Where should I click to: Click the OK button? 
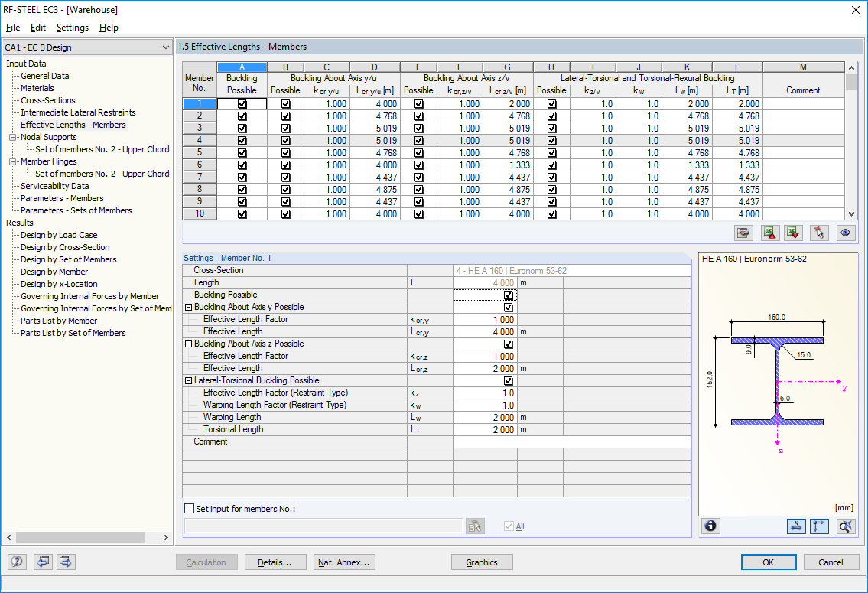[769, 562]
